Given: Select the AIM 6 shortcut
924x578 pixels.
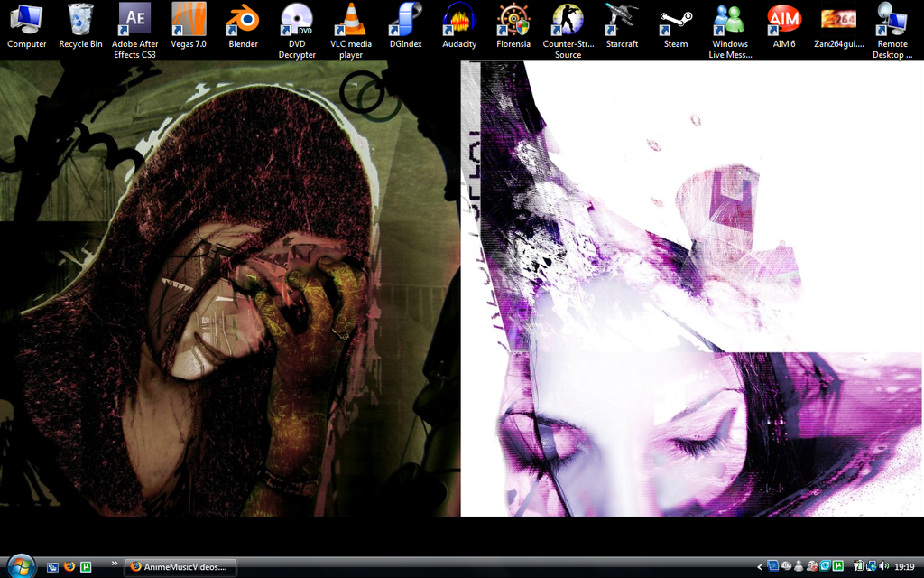Looking at the screenshot, I should (x=784, y=26).
